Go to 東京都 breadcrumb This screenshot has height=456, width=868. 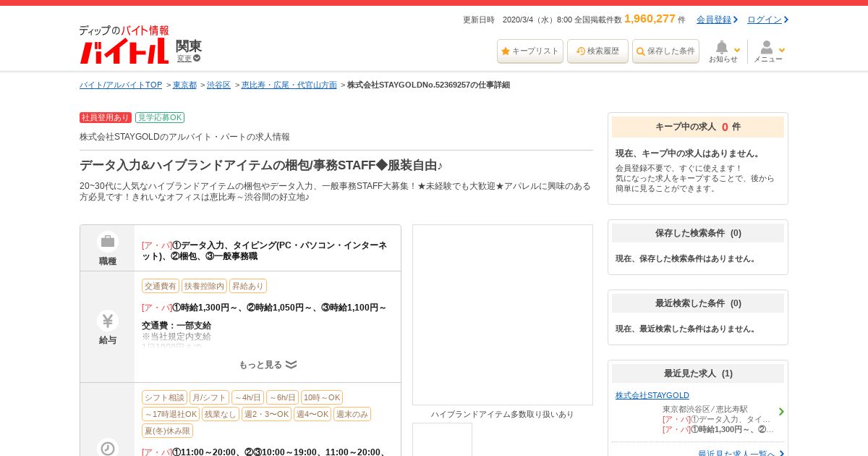(184, 85)
